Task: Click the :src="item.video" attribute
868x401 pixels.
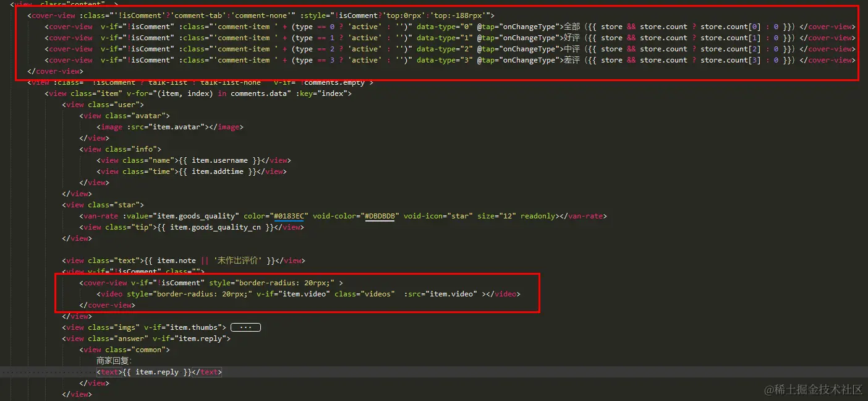Action: point(440,294)
